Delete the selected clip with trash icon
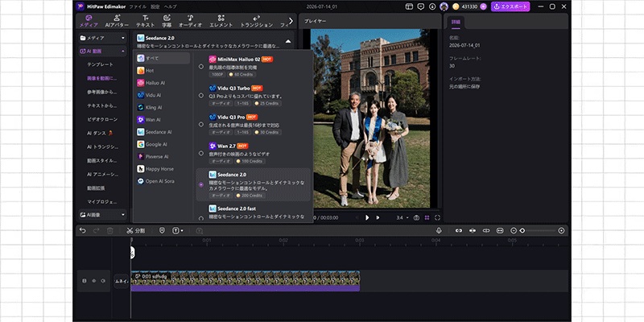 [x=109, y=231]
